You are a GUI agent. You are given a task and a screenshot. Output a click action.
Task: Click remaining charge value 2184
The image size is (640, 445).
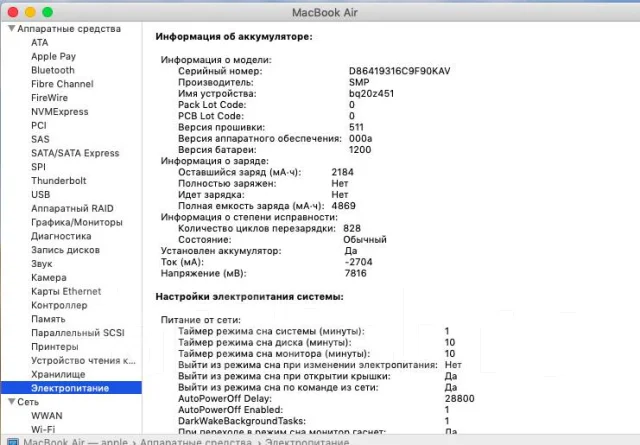(342, 172)
